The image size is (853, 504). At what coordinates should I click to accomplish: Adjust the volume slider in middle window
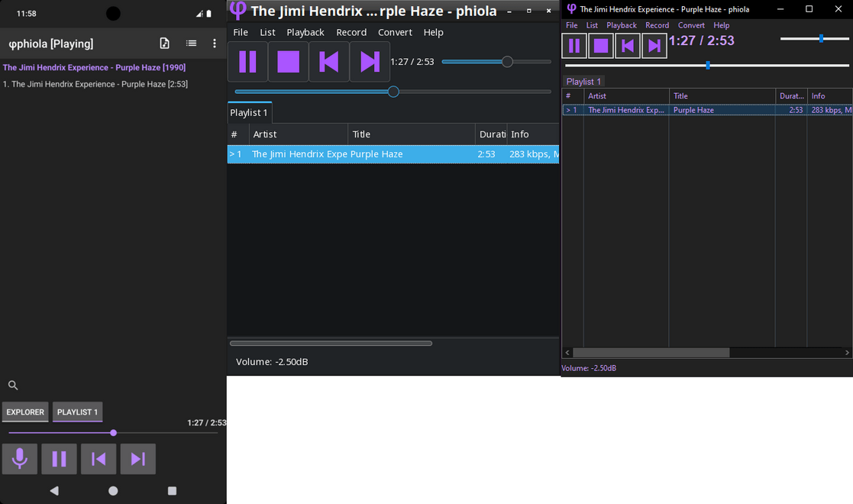[x=496, y=62]
